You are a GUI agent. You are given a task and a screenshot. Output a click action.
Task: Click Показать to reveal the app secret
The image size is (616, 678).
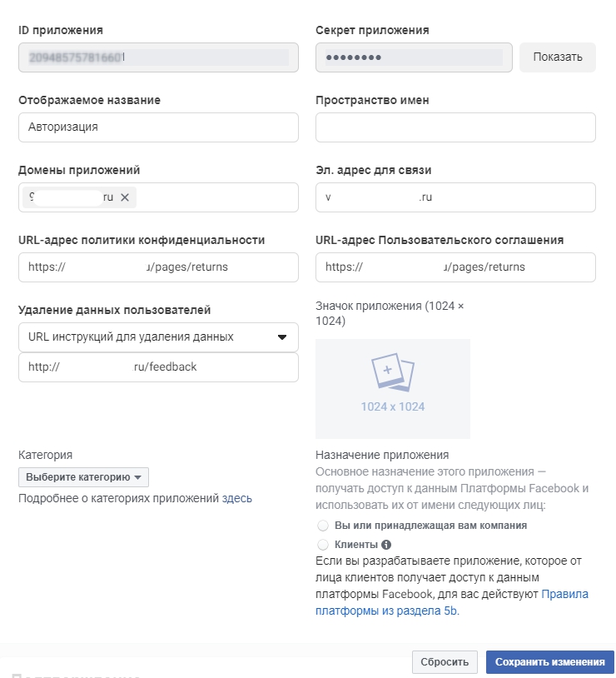click(557, 57)
